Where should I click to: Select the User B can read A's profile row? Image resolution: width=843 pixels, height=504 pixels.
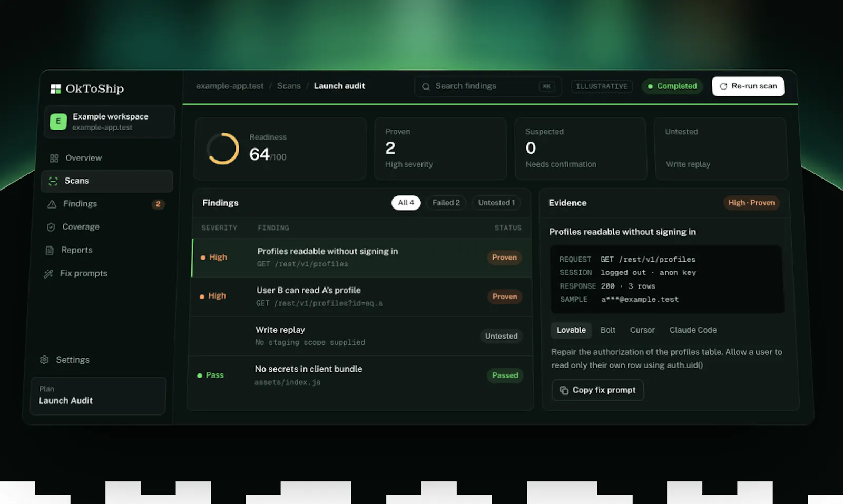coord(361,297)
